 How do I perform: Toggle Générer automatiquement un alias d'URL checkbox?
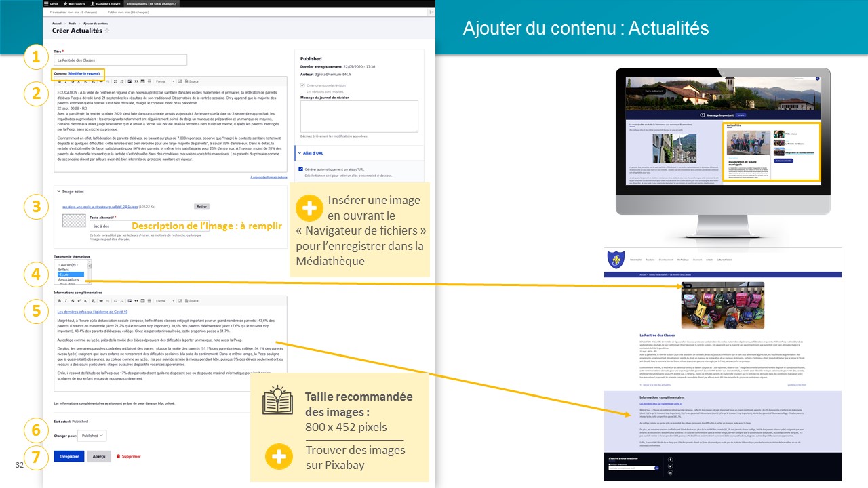click(301, 169)
